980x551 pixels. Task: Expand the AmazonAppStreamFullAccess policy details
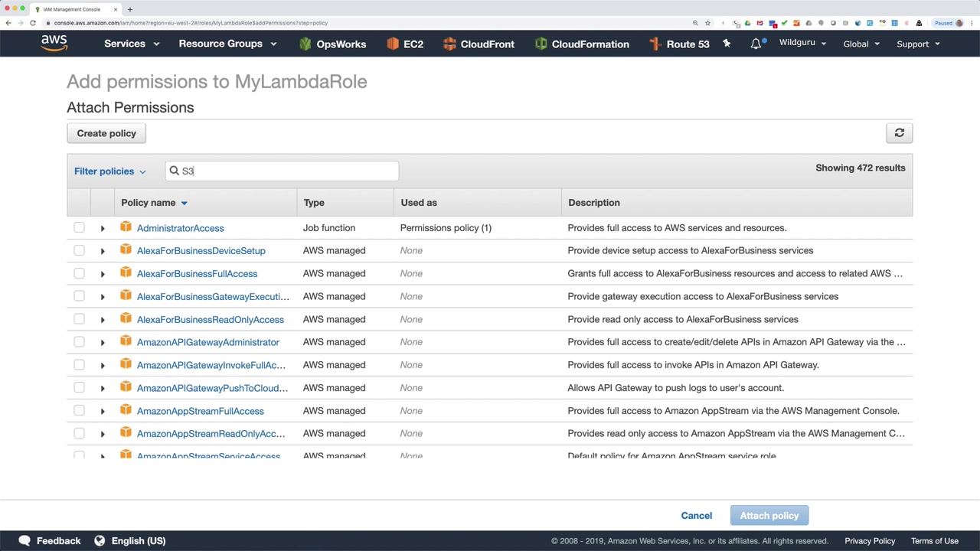(x=103, y=411)
